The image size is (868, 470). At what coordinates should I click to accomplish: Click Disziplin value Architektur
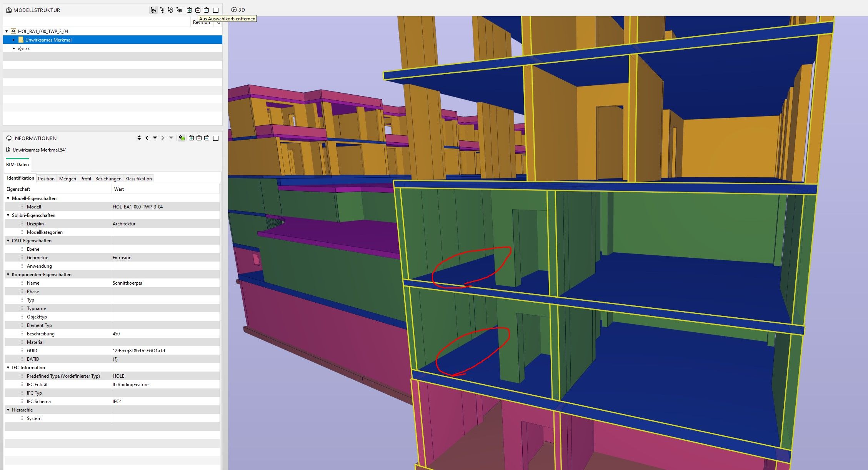[124, 223]
